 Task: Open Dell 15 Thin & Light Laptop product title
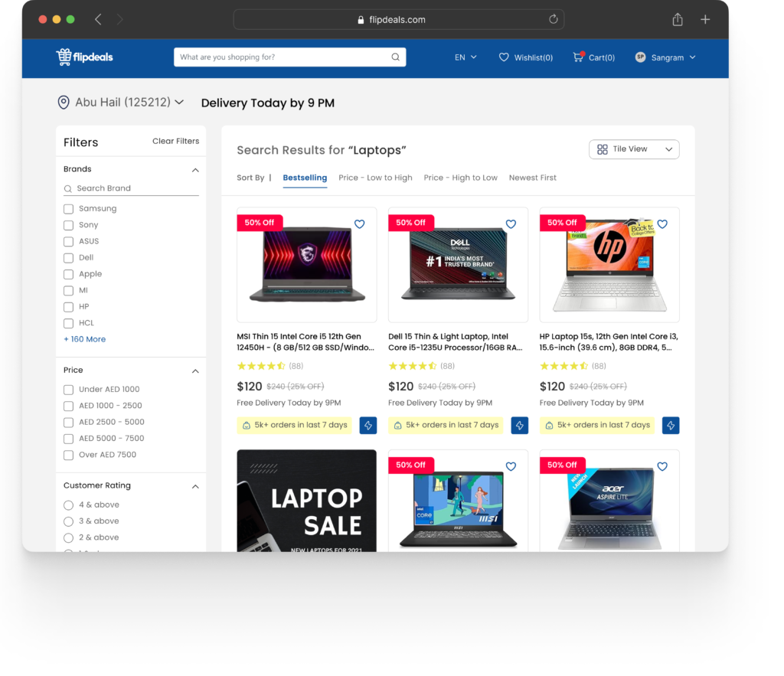pyautogui.click(x=456, y=342)
